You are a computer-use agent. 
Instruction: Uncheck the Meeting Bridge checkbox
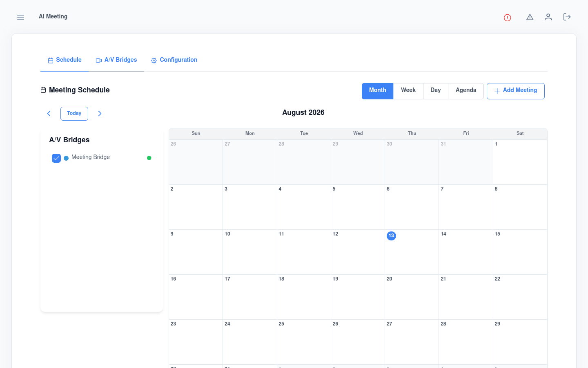[x=56, y=158]
